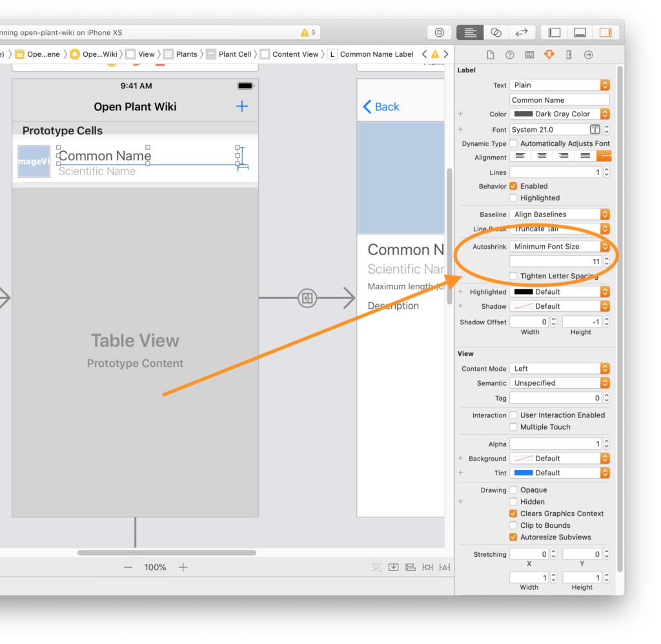Select left text alignment
This screenshot has width=661, height=644.
point(520,156)
